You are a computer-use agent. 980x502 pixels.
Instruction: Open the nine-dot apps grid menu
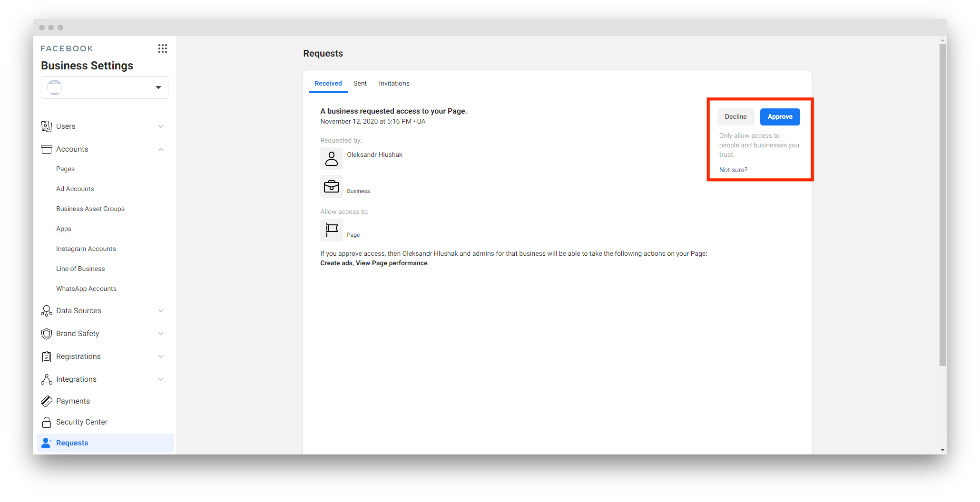click(163, 48)
